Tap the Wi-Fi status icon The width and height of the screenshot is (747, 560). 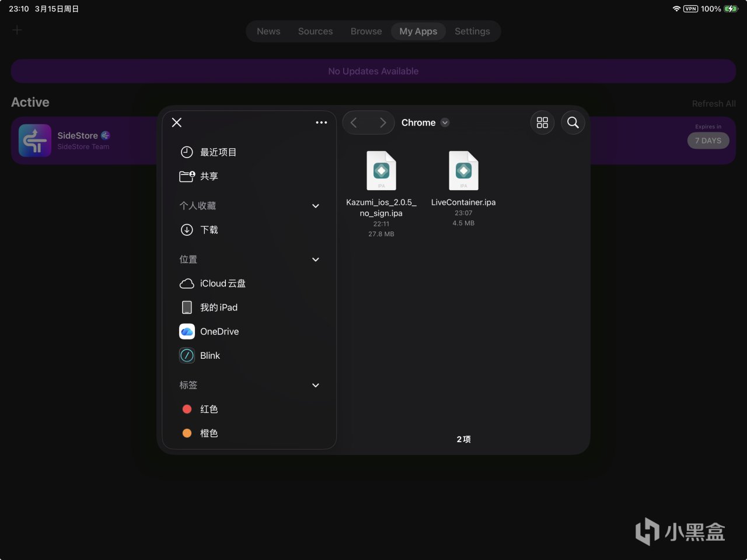[x=676, y=9]
